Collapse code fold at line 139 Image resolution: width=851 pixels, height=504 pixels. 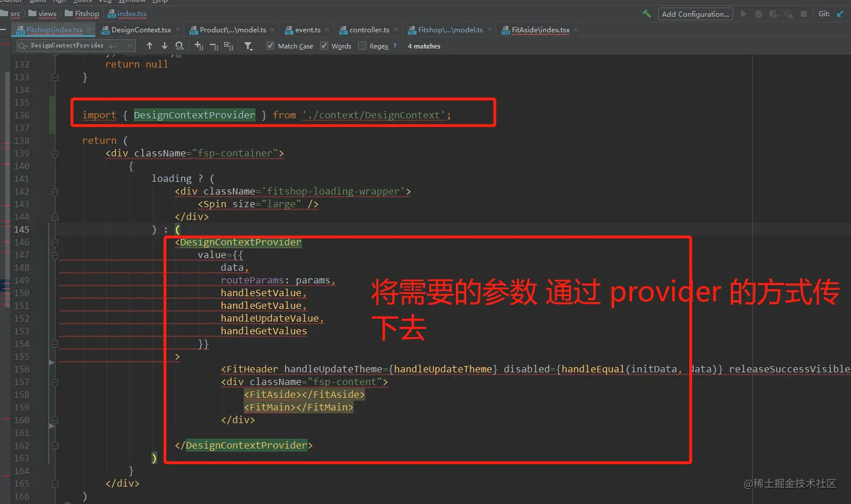(x=55, y=154)
